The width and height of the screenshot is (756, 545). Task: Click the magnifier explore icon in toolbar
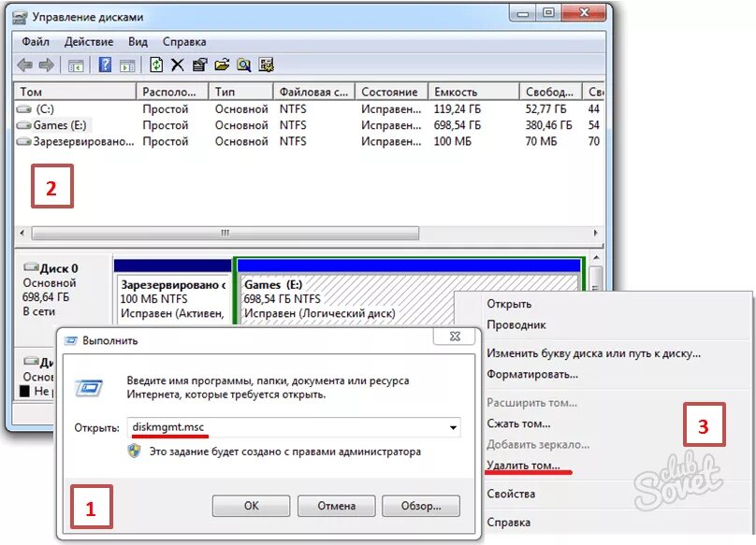(244, 65)
